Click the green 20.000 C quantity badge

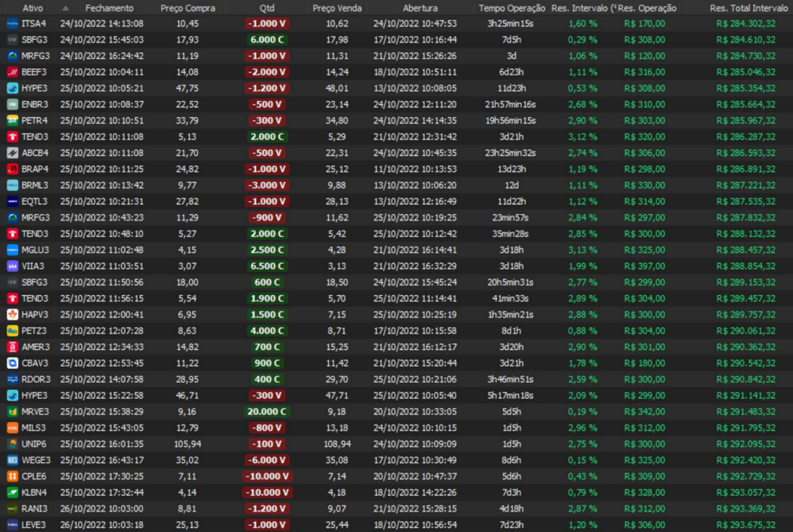coord(267,411)
